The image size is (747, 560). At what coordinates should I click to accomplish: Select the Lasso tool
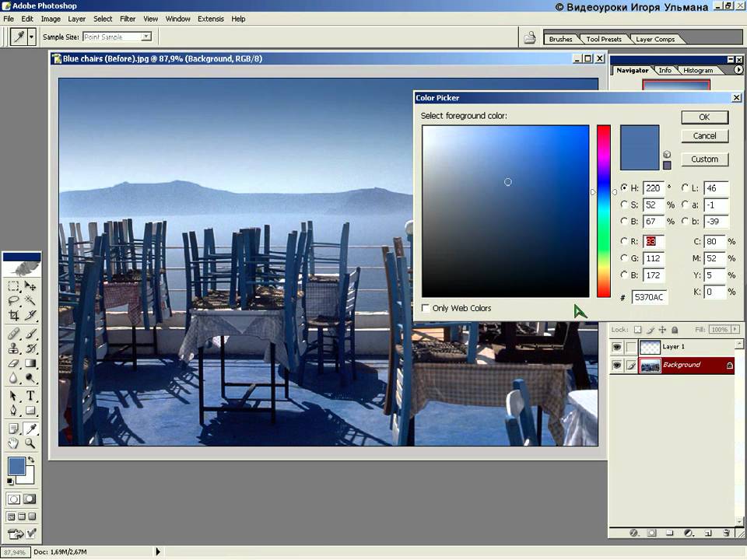[13, 300]
